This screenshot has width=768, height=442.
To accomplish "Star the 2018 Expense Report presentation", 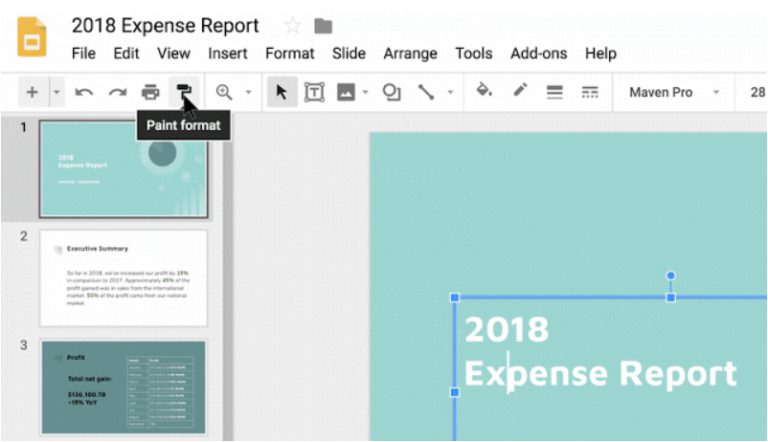I will point(292,25).
